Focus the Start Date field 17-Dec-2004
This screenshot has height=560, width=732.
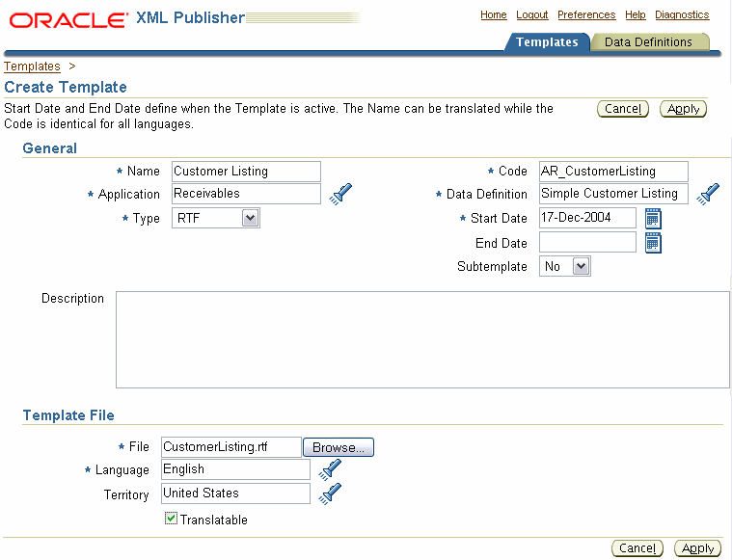(x=587, y=218)
